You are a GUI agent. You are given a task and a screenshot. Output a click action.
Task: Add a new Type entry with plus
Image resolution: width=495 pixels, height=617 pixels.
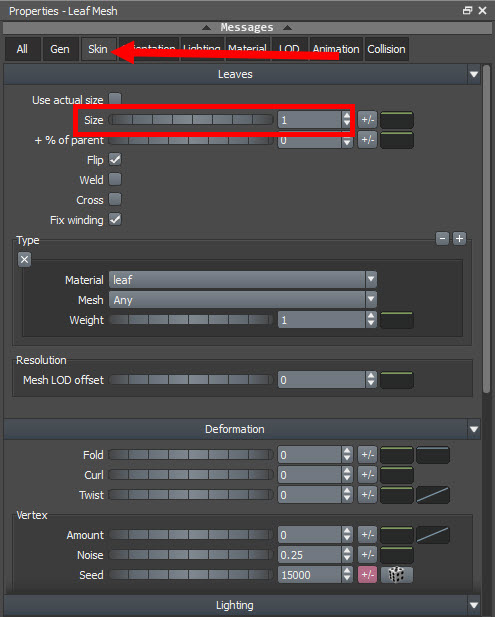point(459,238)
